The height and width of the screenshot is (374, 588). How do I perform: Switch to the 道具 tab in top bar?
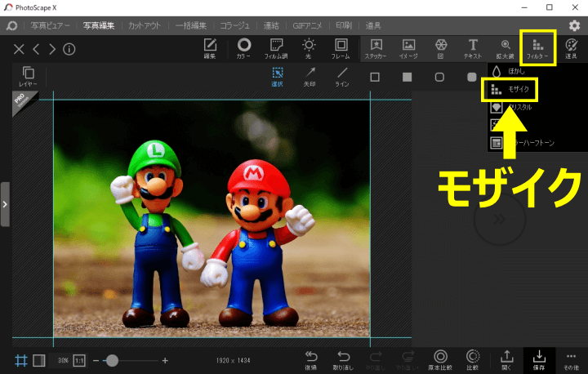click(373, 25)
